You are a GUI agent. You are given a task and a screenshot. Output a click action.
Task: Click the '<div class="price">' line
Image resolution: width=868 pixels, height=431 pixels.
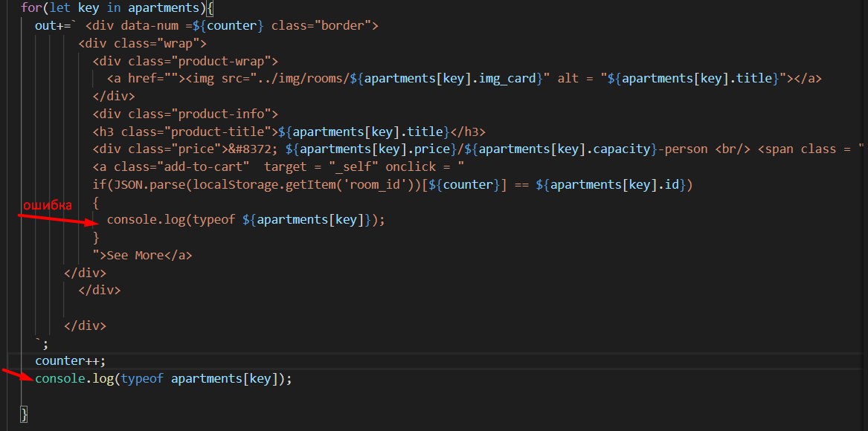pos(479,149)
